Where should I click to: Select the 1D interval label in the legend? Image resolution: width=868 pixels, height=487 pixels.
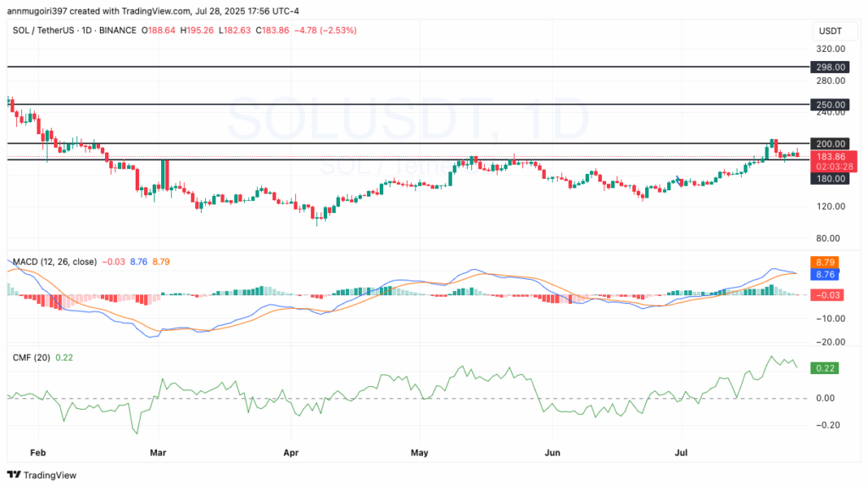(86, 31)
